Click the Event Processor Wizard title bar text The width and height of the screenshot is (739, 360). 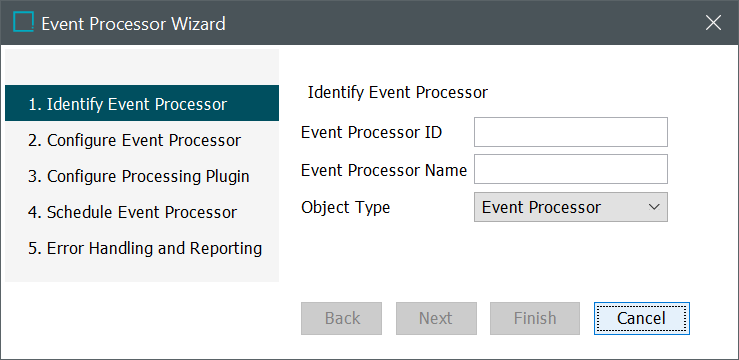tap(133, 24)
